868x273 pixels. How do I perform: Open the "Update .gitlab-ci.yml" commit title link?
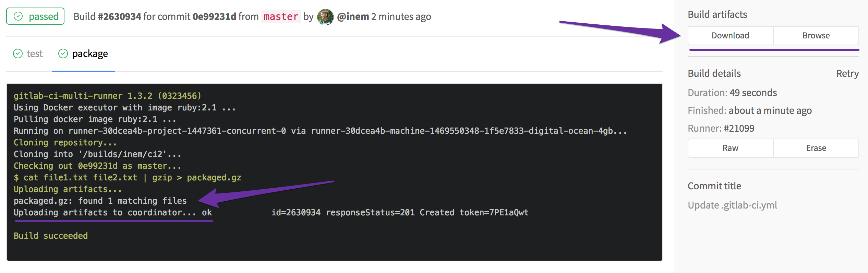click(x=732, y=205)
